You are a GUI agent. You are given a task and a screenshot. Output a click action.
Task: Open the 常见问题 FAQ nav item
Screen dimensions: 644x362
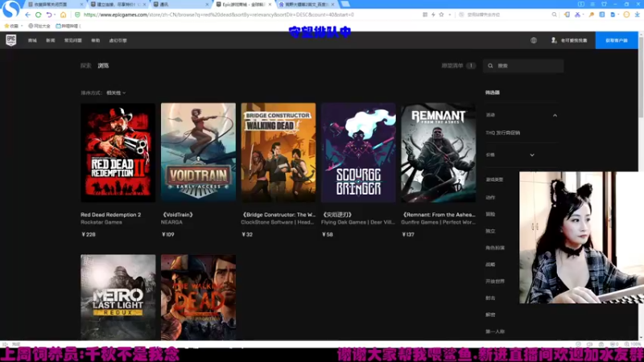click(73, 40)
